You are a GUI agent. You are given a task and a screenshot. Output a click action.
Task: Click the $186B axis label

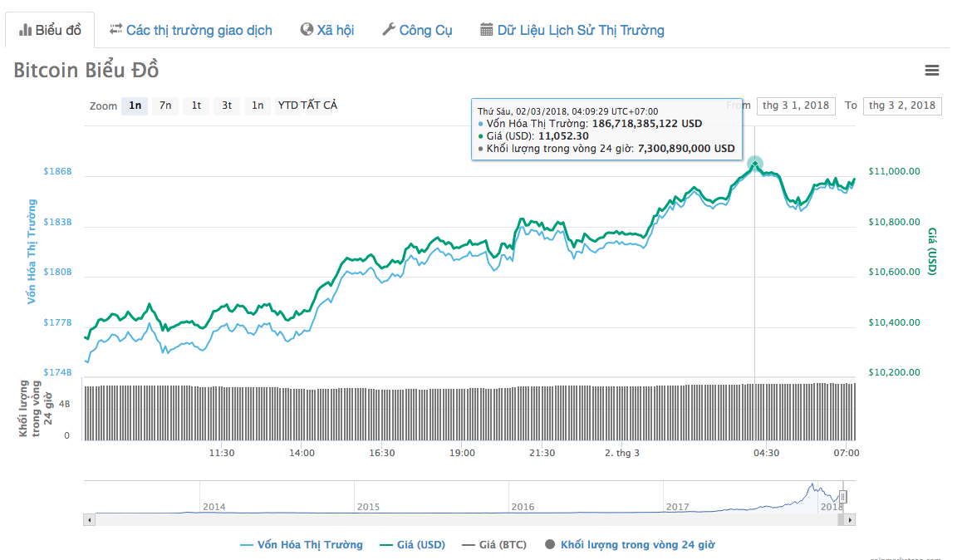point(57,171)
